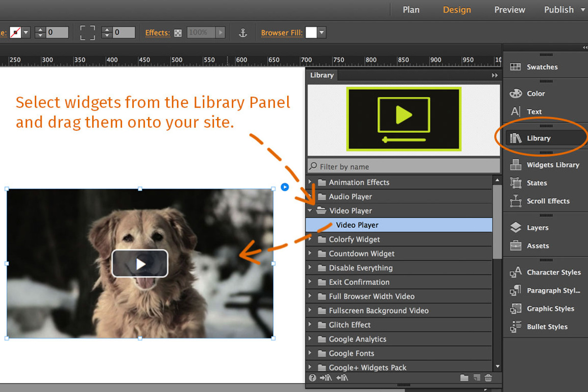The width and height of the screenshot is (588, 392).
Task: Switch to Plan view
Action: coord(411,10)
